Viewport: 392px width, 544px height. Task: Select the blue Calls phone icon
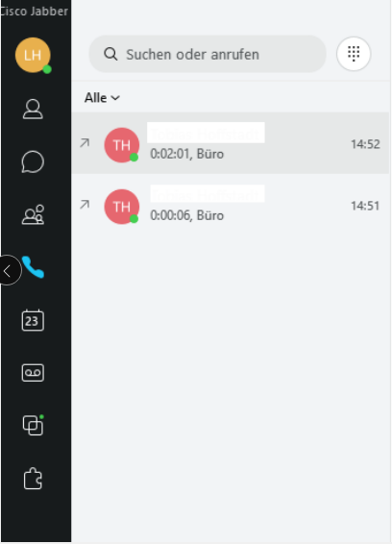pos(33,267)
